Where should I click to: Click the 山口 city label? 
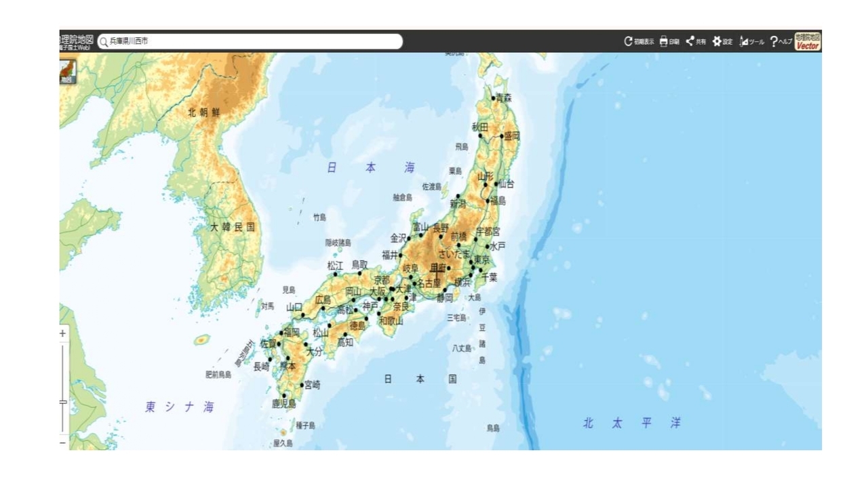[x=294, y=307]
